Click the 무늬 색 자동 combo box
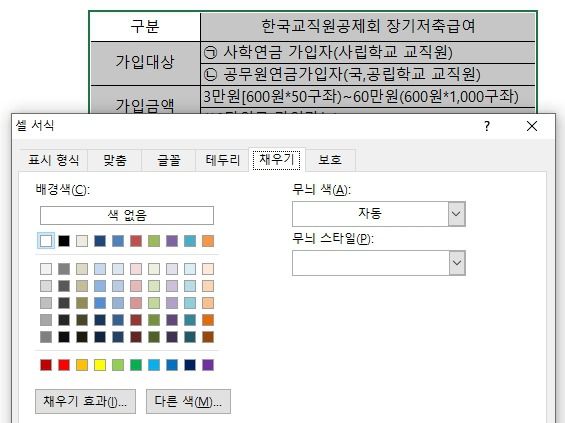 tap(379, 214)
